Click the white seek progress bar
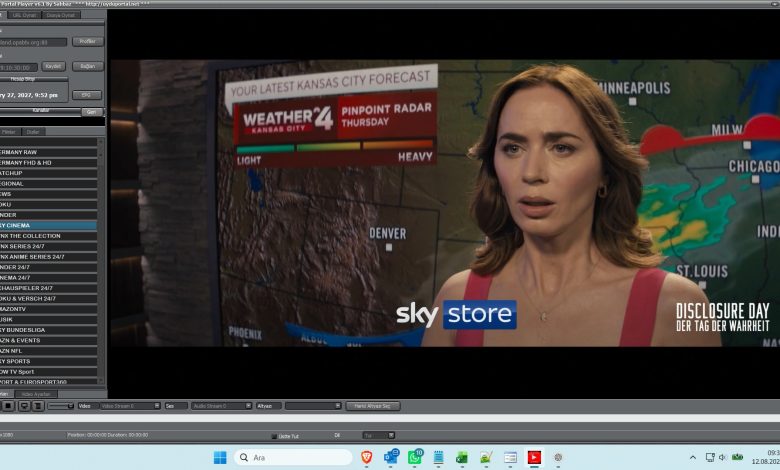This screenshot has width=780, height=470. pos(390,418)
